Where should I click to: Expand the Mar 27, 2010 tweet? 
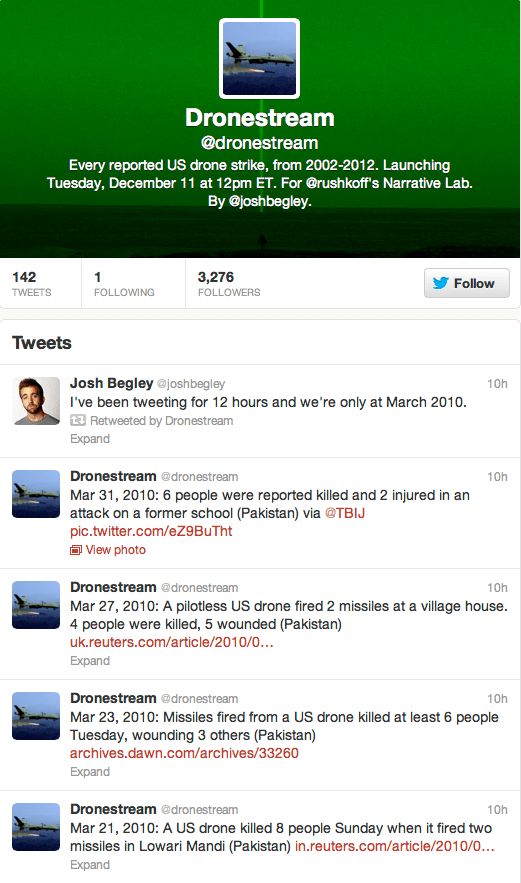click(90, 661)
